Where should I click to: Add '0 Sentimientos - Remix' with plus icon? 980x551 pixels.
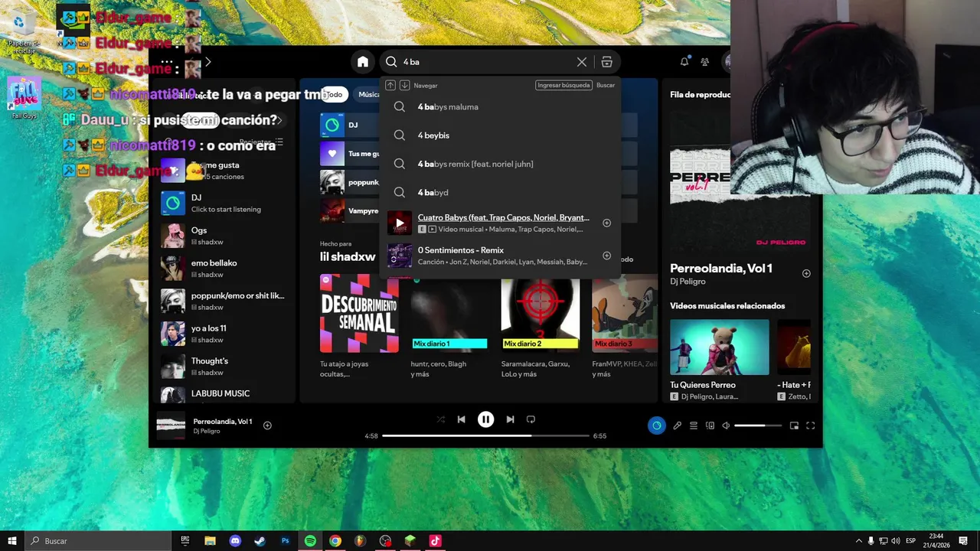point(606,256)
